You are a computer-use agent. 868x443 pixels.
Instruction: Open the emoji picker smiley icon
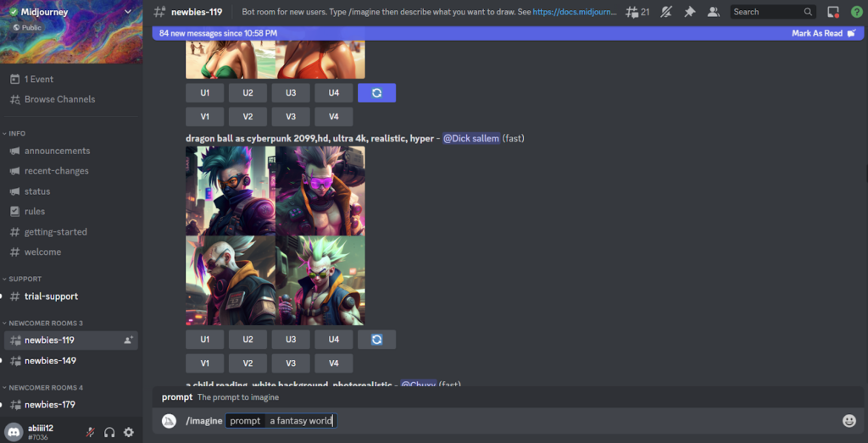849,421
